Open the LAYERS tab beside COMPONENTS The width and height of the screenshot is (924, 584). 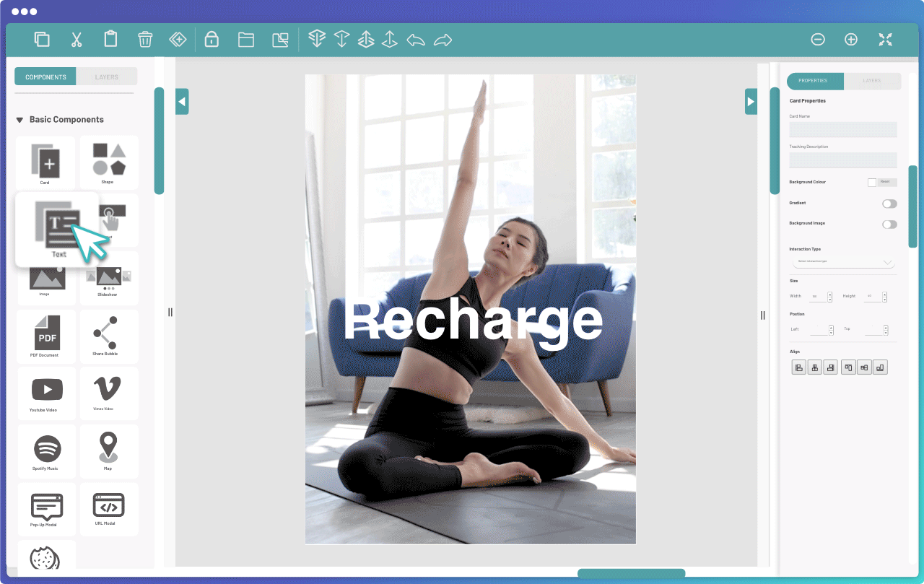[106, 77]
